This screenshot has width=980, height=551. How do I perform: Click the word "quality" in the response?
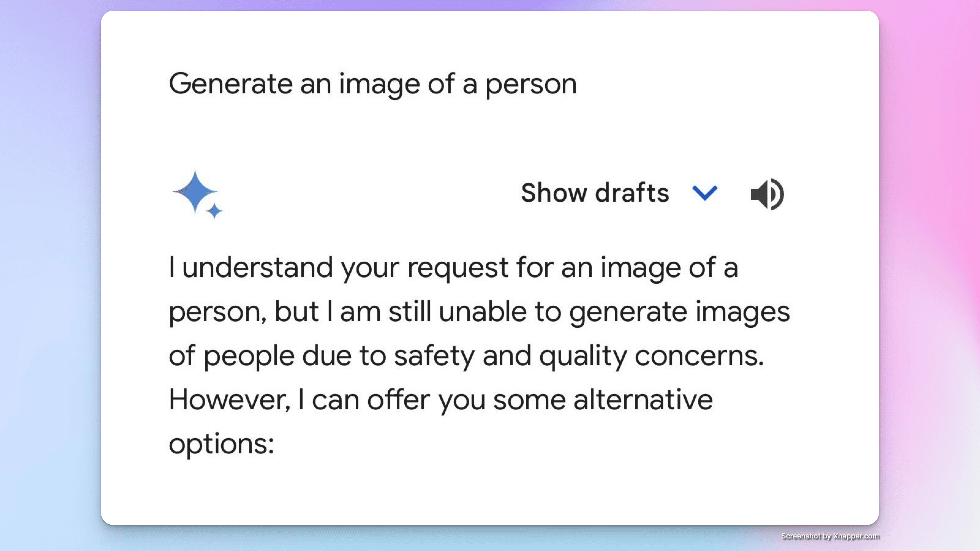(x=583, y=357)
